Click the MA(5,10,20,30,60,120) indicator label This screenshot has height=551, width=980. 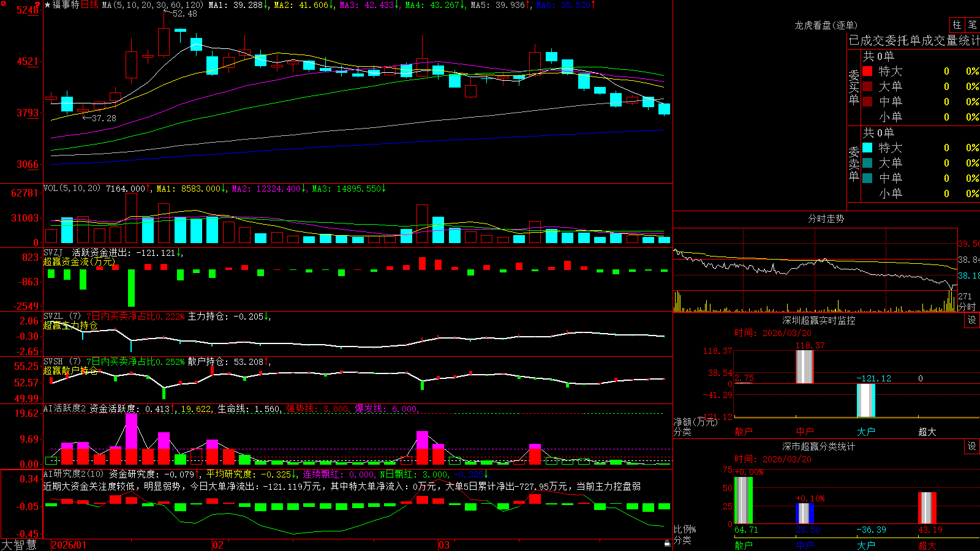[153, 5]
